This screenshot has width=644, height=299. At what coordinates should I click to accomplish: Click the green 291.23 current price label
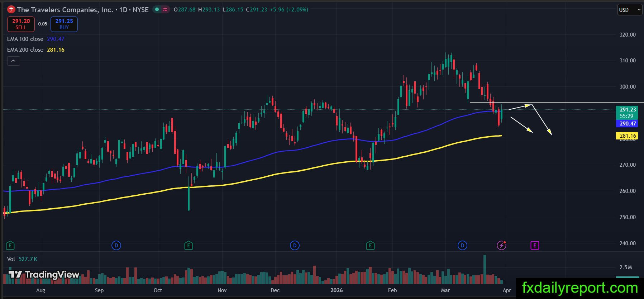click(628, 113)
